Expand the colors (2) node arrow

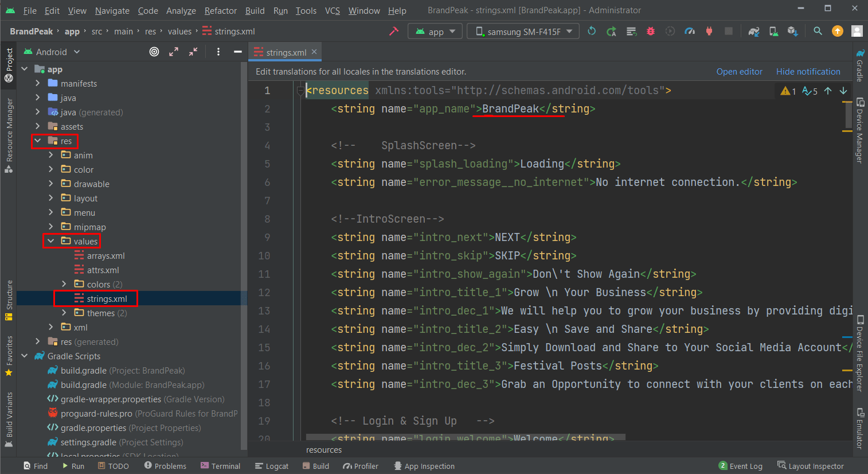(x=64, y=284)
